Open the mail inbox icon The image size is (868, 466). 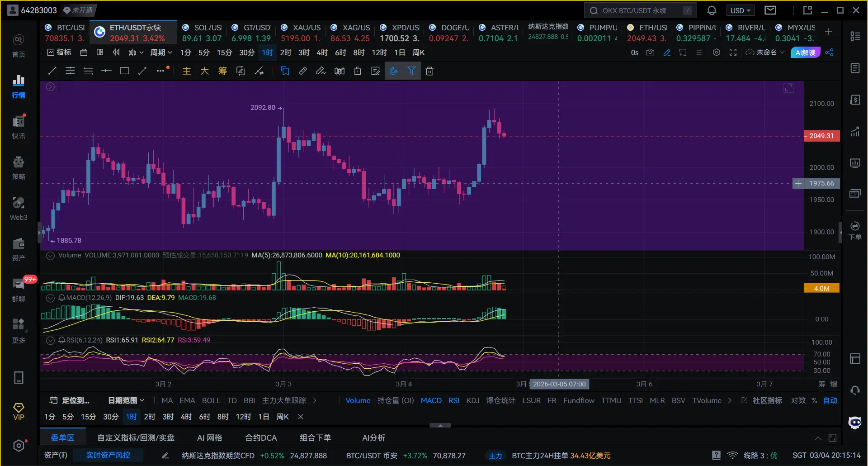[770, 10]
